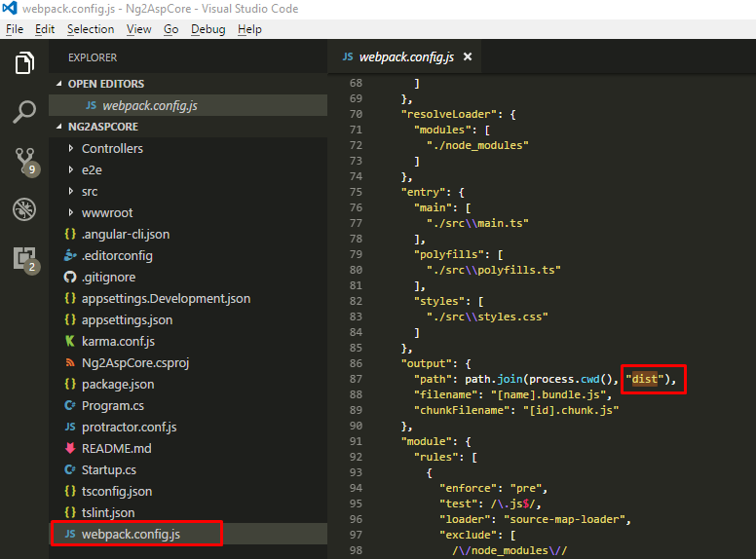The image size is (756, 559).
Task: Click the braces icon beside tslint.json
Action: (x=70, y=512)
